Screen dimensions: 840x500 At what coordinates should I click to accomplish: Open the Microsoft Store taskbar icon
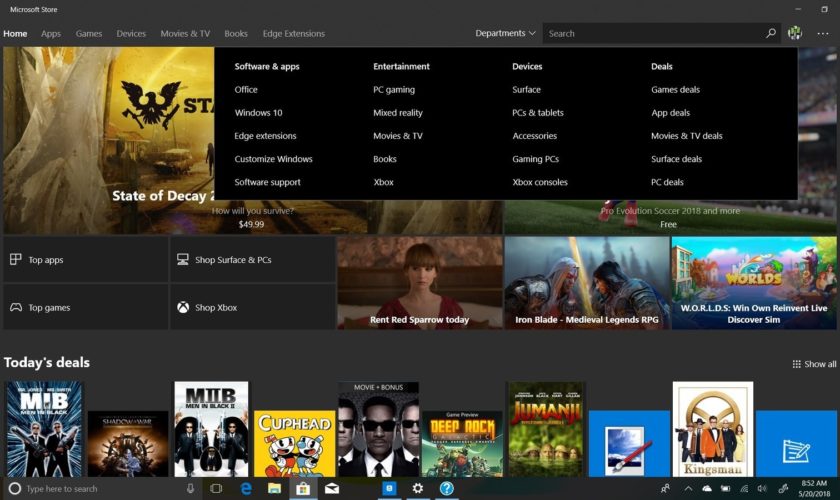302,488
